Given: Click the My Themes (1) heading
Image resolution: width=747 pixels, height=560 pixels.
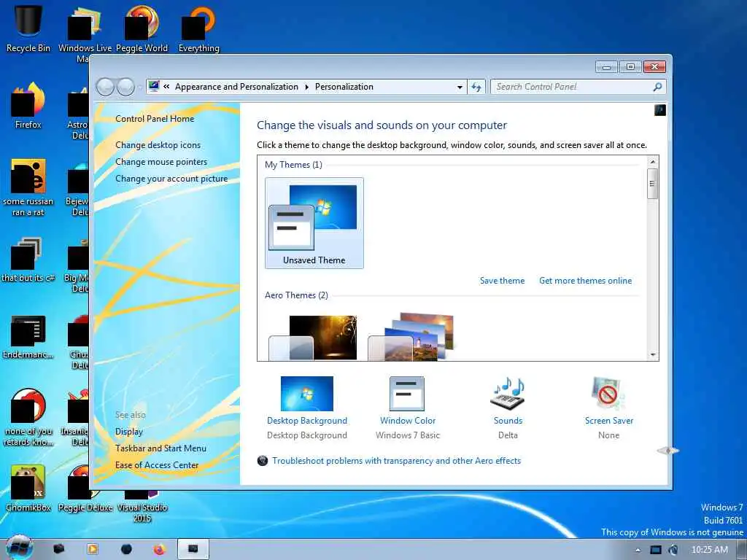Looking at the screenshot, I should coord(293,165).
